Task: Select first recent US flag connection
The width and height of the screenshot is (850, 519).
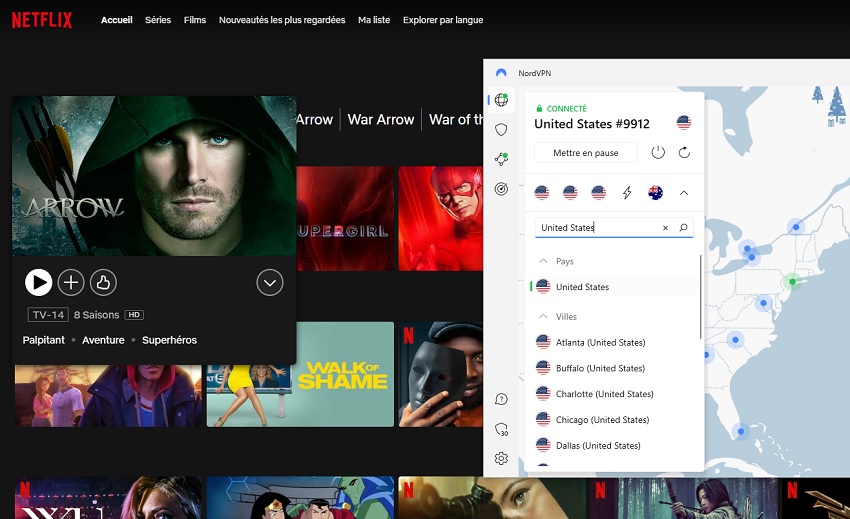Action: click(x=542, y=193)
